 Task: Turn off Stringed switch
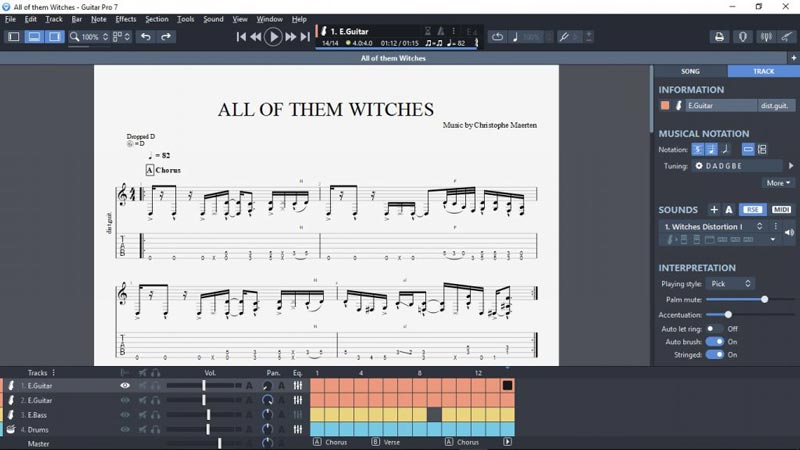point(714,355)
